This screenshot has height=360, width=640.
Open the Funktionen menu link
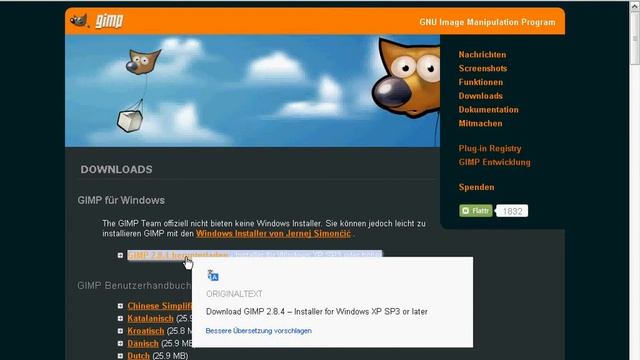pos(480,82)
